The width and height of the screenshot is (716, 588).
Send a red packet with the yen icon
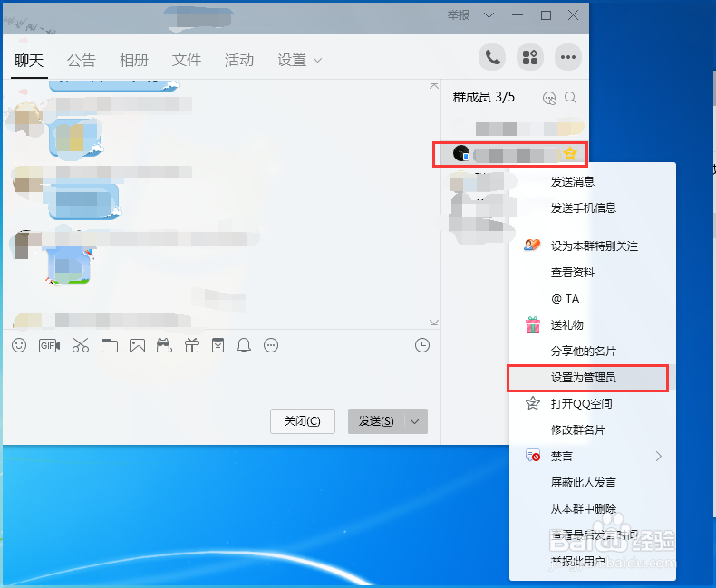click(218, 345)
